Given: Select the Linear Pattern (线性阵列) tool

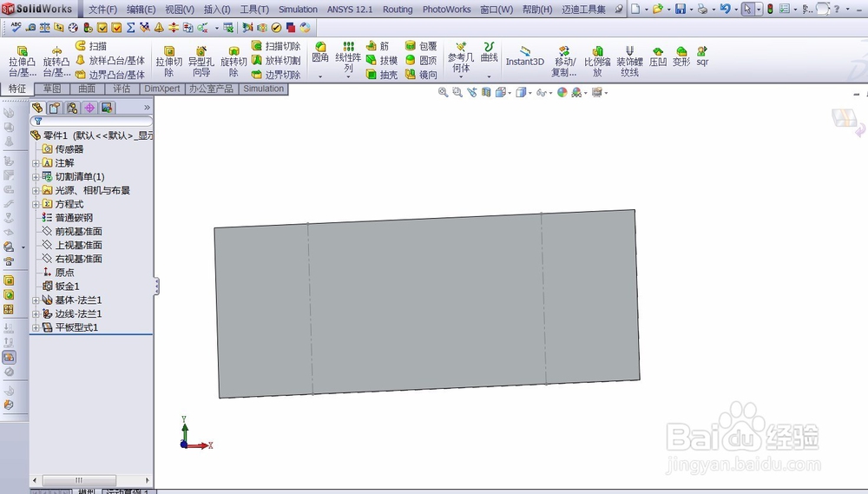Looking at the screenshot, I should (x=348, y=56).
